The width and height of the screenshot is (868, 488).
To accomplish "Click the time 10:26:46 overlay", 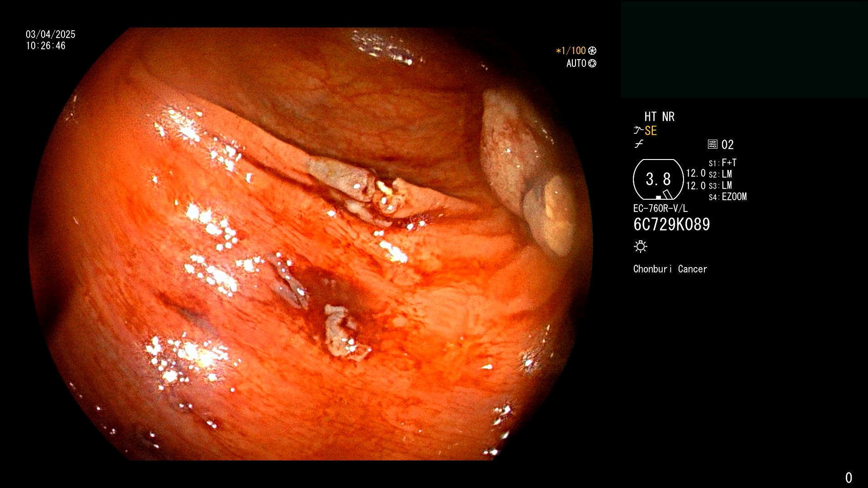I will click(x=46, y=46).
